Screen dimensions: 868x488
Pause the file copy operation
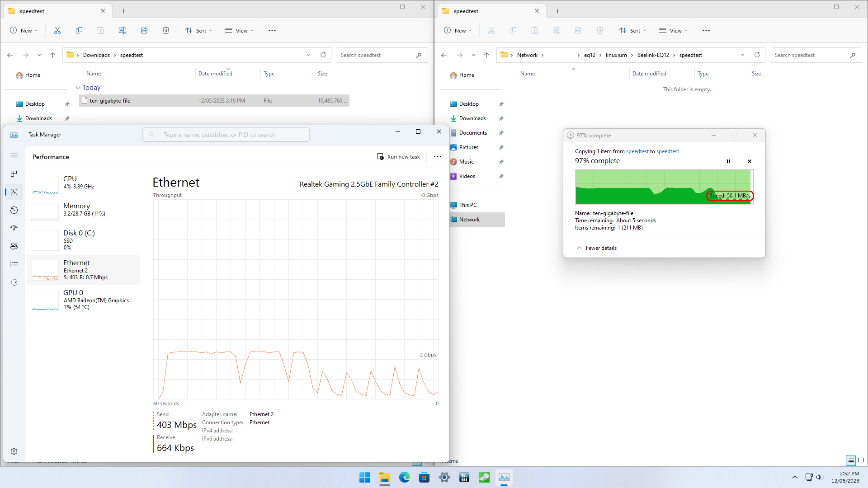[728, 161]
